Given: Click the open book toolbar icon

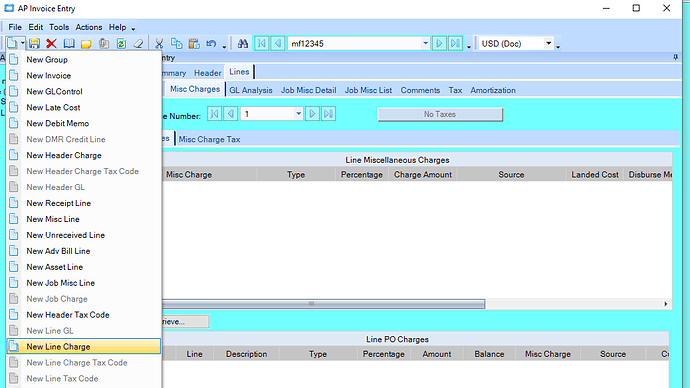Looking at the screenshot, I should [69, 44].
